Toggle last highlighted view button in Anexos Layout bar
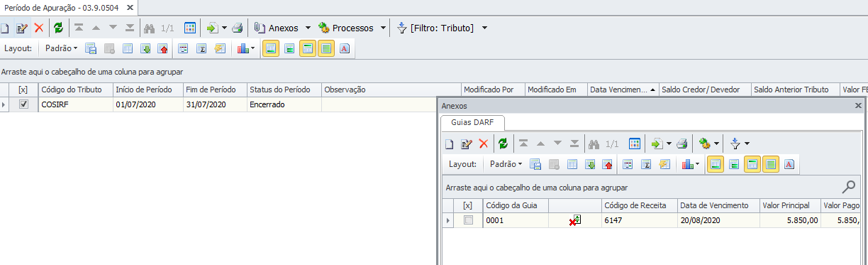 point(771,163)
